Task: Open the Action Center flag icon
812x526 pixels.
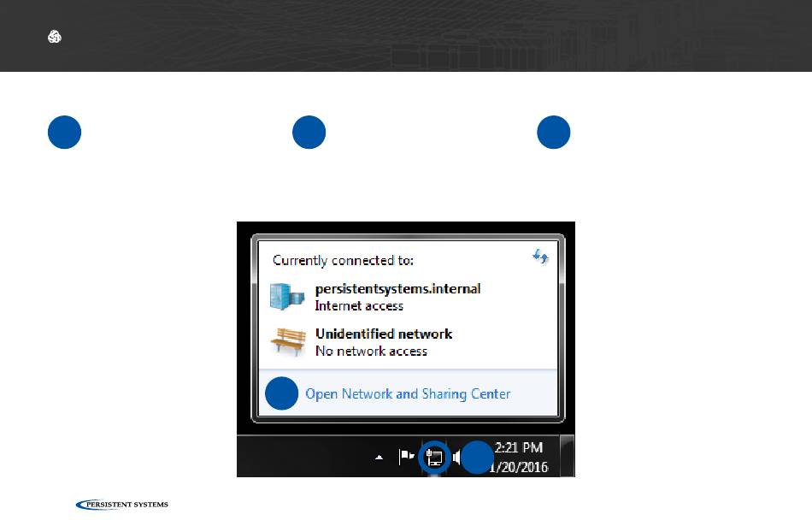Action: click(407, 457)
